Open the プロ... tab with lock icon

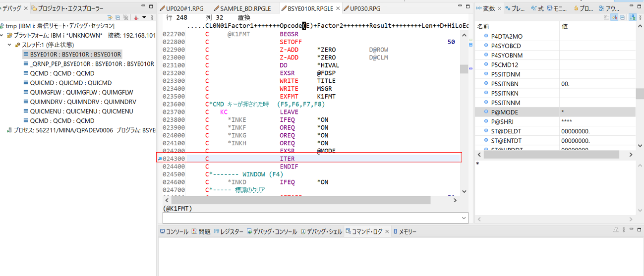pos(584,8)
